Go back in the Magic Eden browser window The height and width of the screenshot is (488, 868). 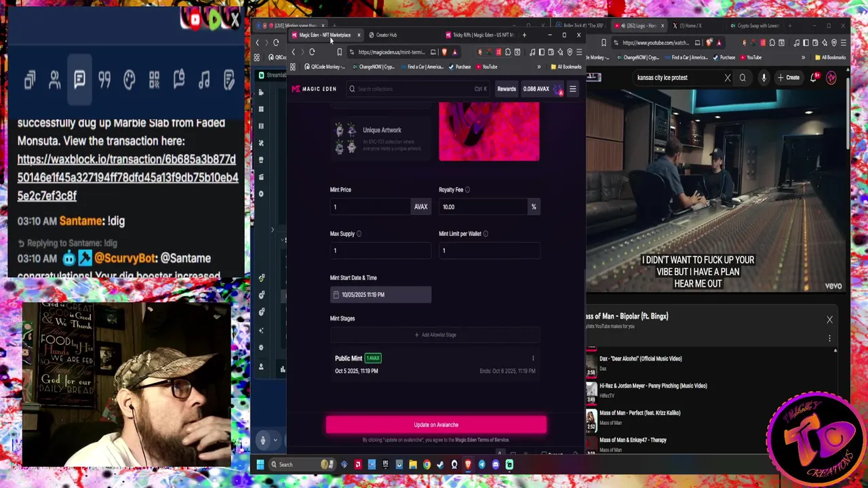294,52
